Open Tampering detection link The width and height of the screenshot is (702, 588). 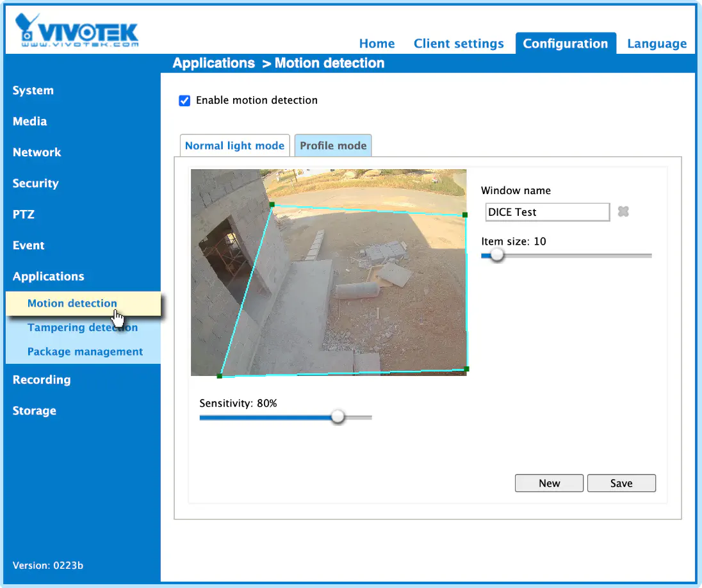[83, 327]
